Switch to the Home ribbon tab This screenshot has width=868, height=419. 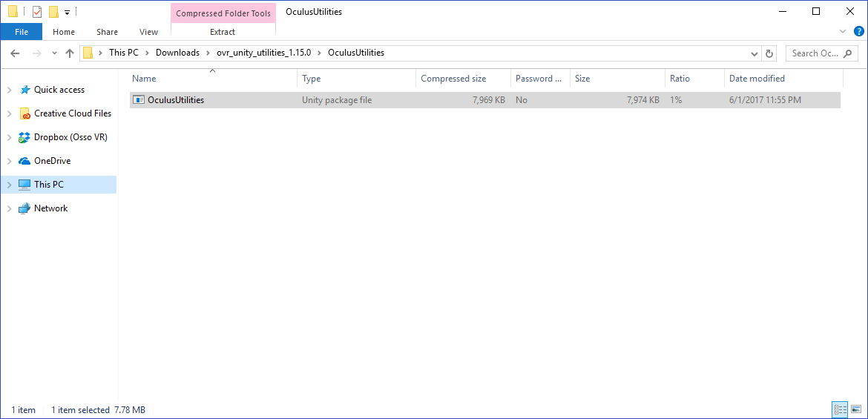[64, 32]
